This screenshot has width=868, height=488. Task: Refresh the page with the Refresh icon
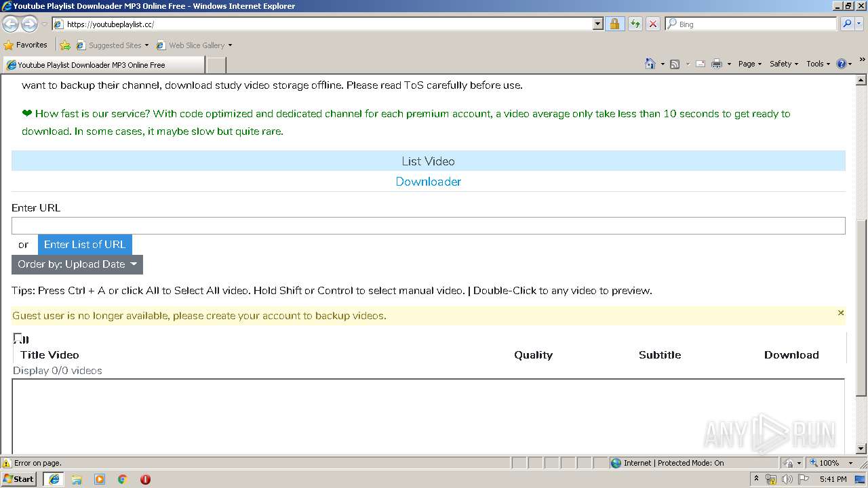tap(635, 24)
